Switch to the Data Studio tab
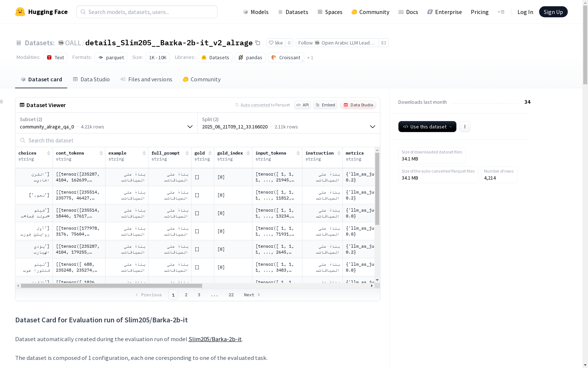 [x=91, y=79]
